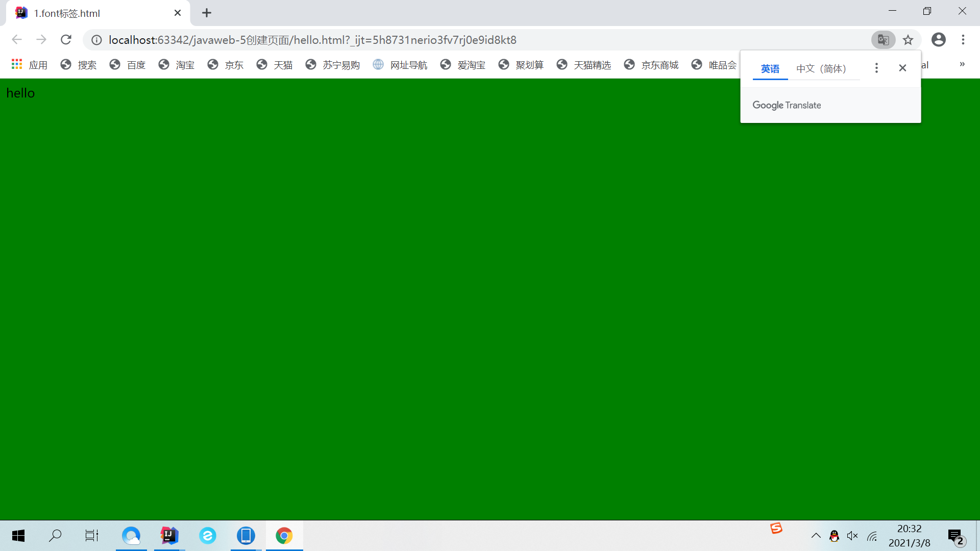Image resolution: width=980 pixels, height=551 pixels.
Task: Bookmark this page with the star icon
Action: (908, 40)
